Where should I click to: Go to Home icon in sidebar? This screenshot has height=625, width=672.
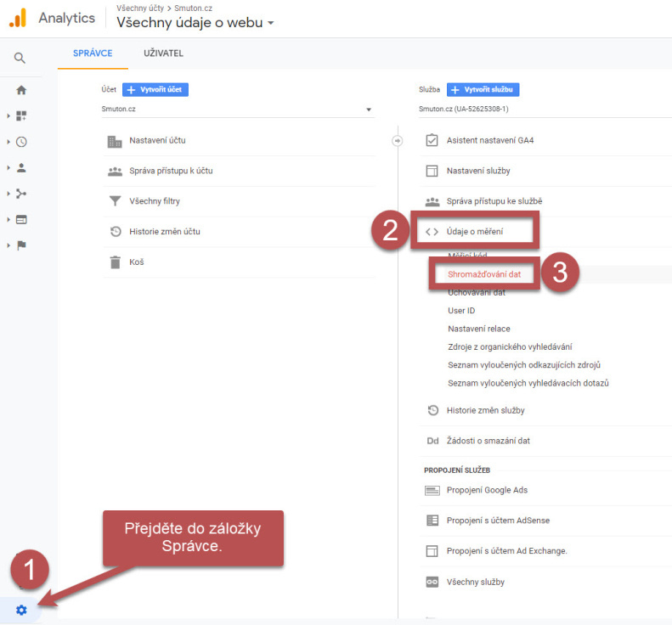tap(21, 90)
